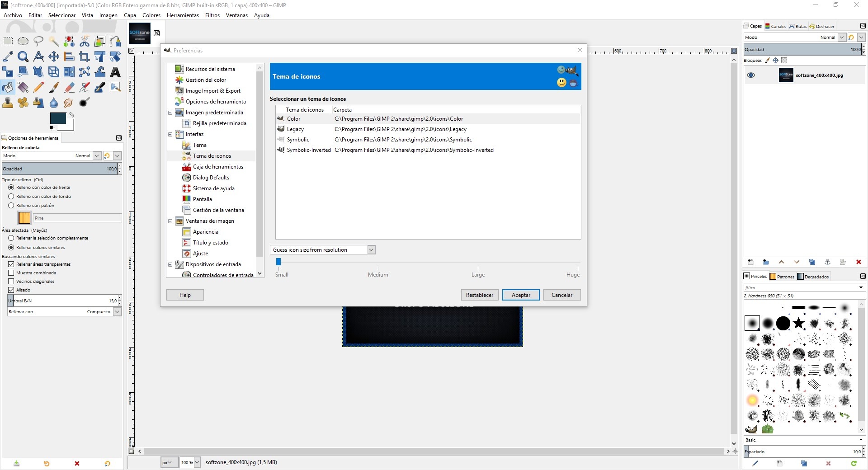Activate the Move tool
Image resolution: width=868 pixels, height=470 pixels.
pyautogui.click(x=54, y=56)
